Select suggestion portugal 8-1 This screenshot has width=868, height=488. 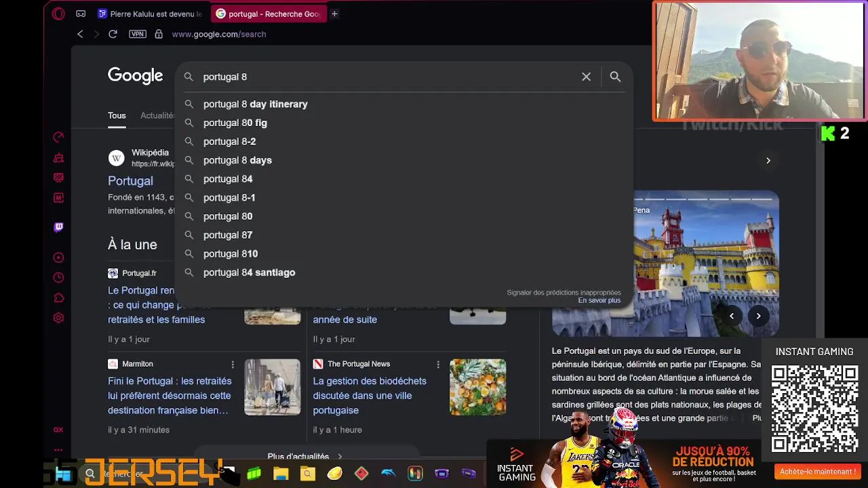pos(403,198)
